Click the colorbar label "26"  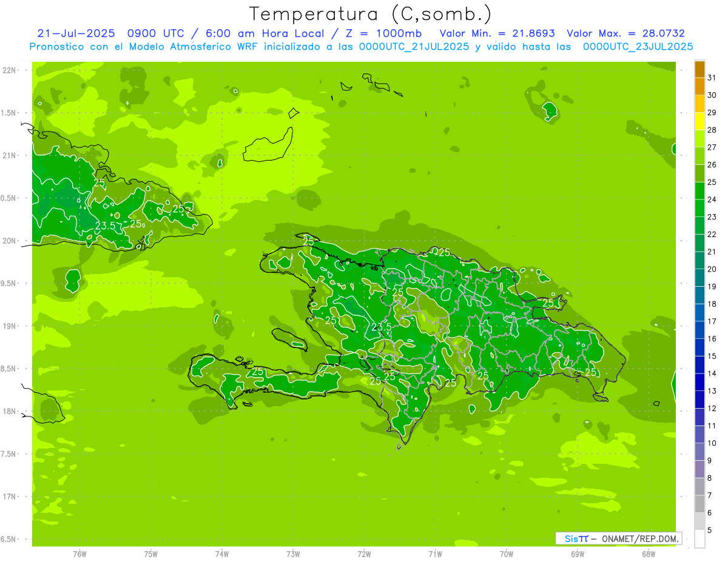pos(712,164)
